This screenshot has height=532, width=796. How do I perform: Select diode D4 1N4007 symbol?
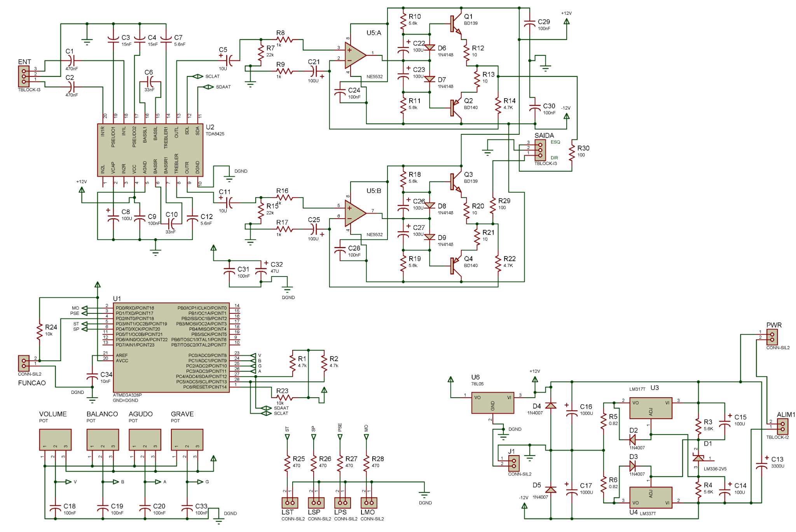551,405
